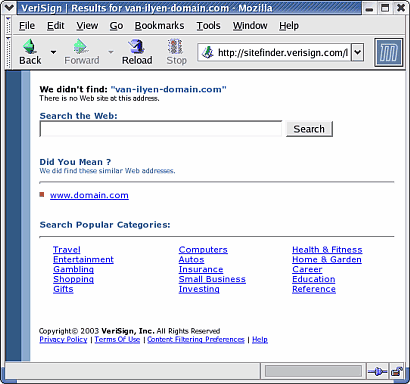Screen dimensions: 410x384
Task: Open the Entertainment category link
Action: click(x=83, y=259)
